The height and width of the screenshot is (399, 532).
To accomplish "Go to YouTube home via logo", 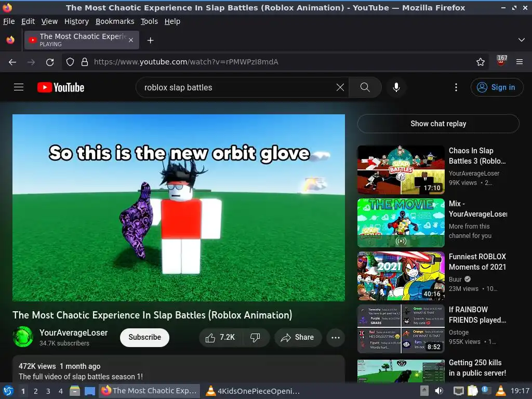I will [61, 87].
